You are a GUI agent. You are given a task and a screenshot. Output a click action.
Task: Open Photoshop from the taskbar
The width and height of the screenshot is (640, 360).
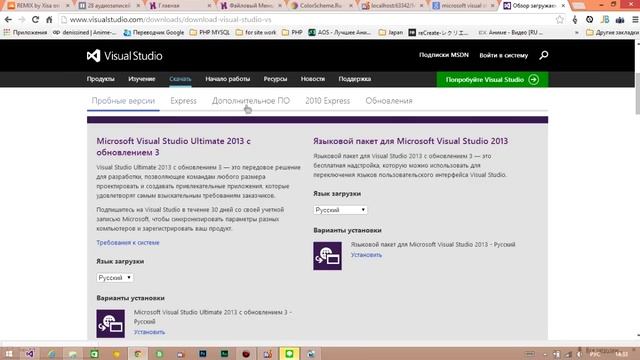coord(203,354)
